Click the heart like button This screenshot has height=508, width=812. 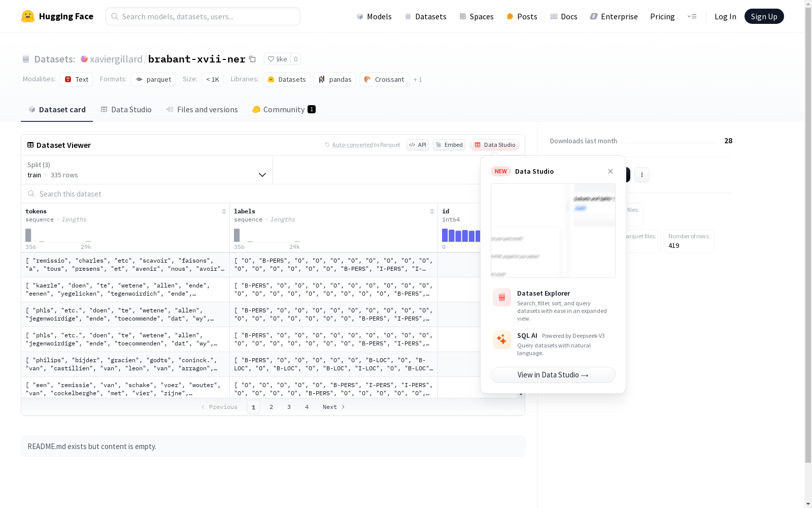pyautogui.click(x=277, y=59)
